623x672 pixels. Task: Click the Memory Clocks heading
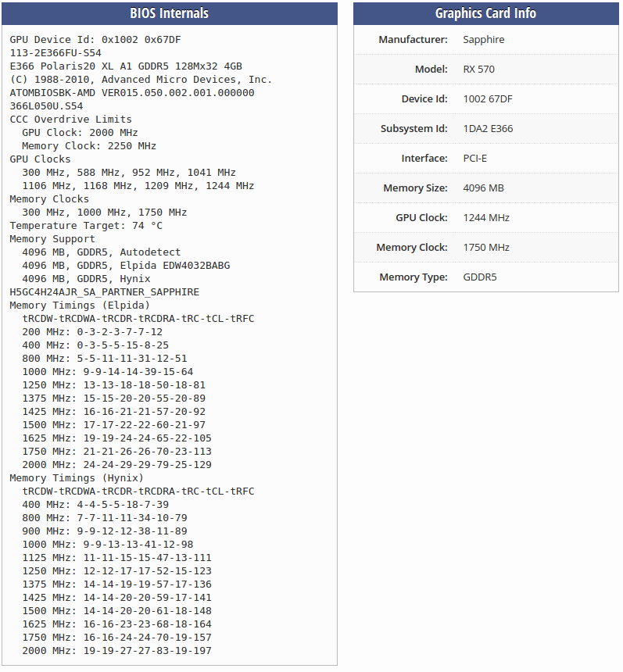click(49, 198)
